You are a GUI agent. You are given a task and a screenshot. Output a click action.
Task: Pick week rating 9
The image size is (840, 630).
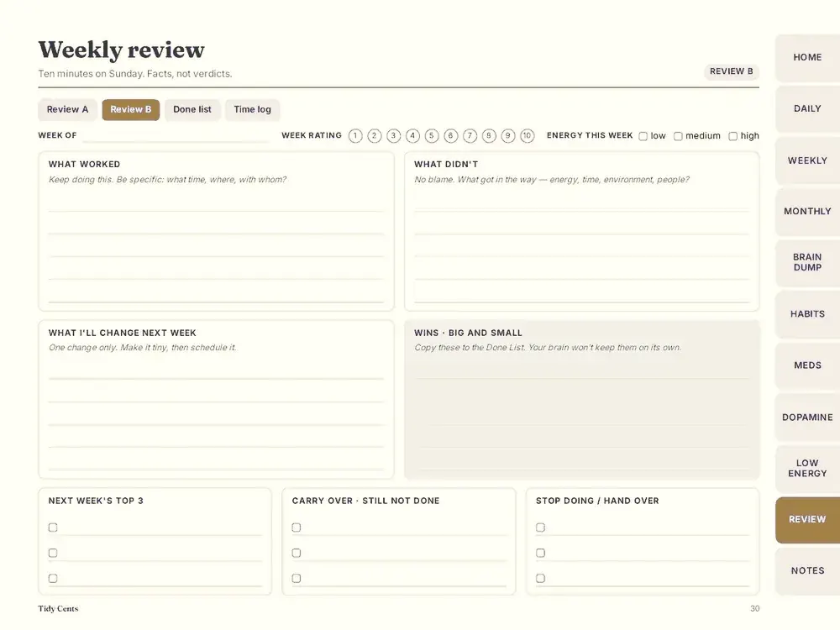[508, 136]
